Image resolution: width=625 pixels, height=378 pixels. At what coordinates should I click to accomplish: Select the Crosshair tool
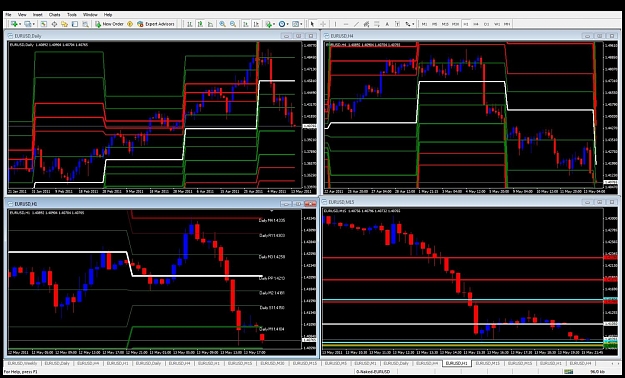tap(323, 24)
